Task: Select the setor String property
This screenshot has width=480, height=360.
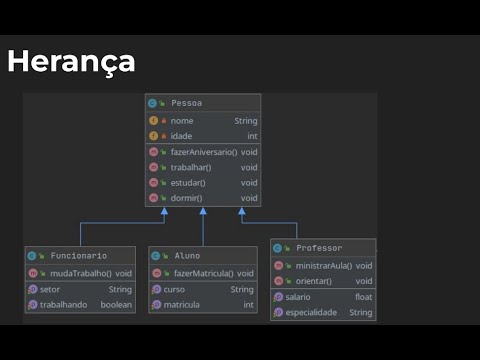Action: tap(80, 289)
